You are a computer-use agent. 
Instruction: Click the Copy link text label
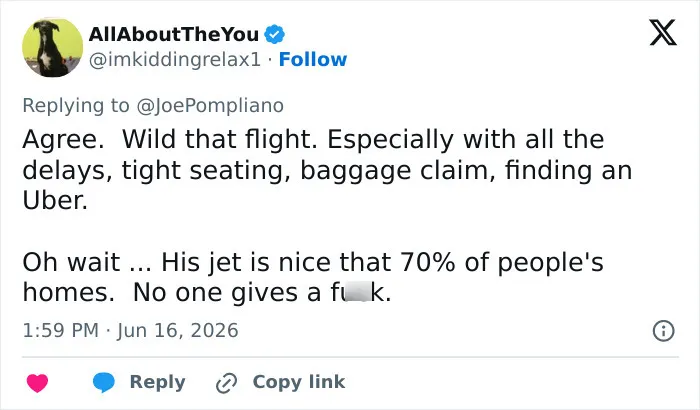299,382
